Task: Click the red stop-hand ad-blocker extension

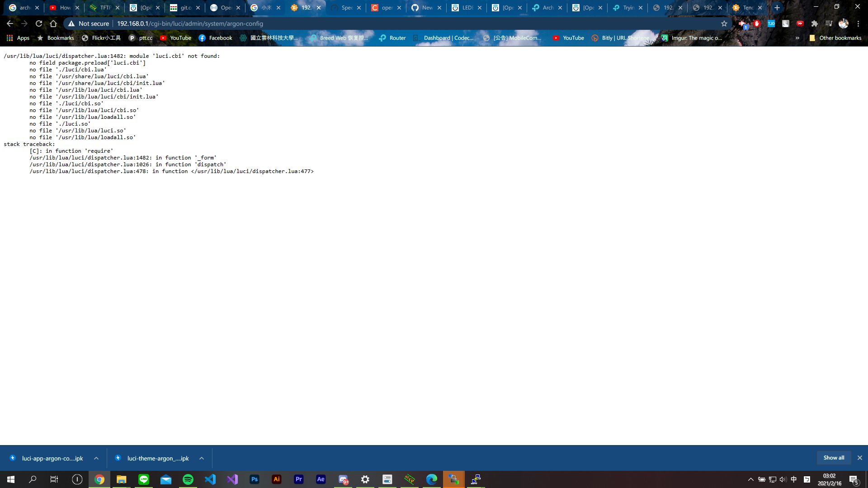Action: 757,23
